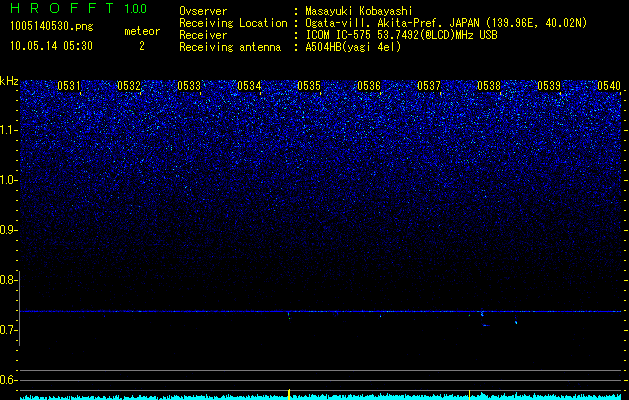Select the ICOM IC-575 53.7492 MHz receiver text
Screen dimensions: 629x400
(x=401, y=35)
